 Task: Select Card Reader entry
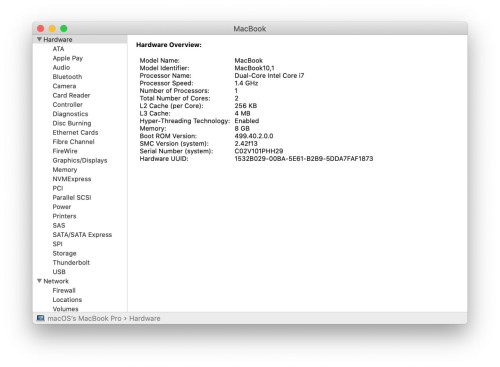click(x=71, y=95)
